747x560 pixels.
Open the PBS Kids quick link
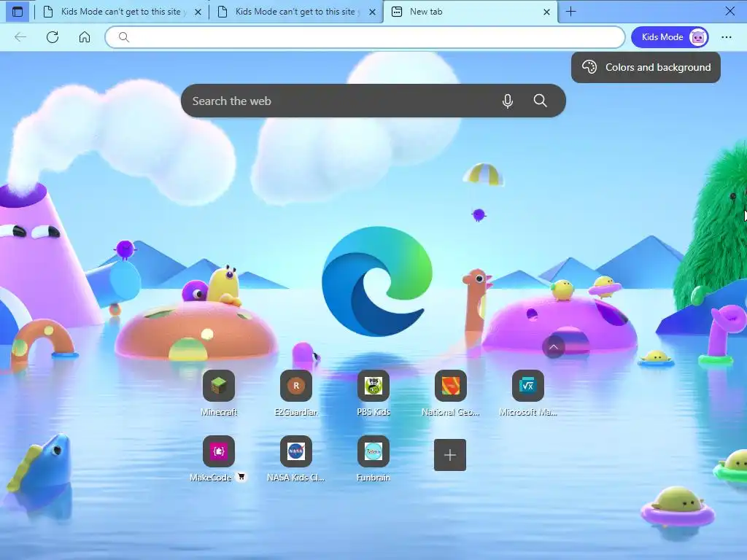[x=373, y=385]
